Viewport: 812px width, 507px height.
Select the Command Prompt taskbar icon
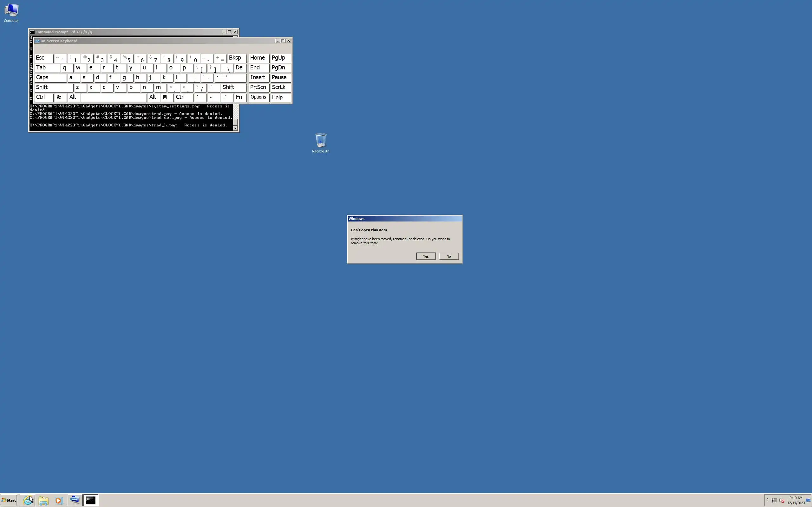(x=91, y=500)
